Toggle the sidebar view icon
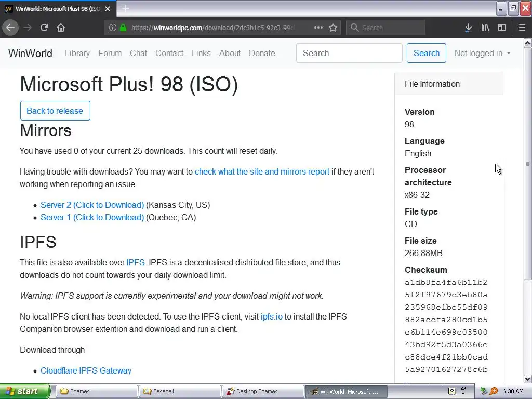The width and height of the screenshot is (532, 399). pos(502,28)
